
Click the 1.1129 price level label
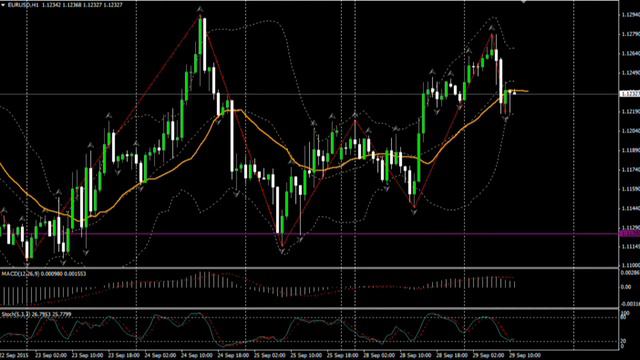[631, 227]
